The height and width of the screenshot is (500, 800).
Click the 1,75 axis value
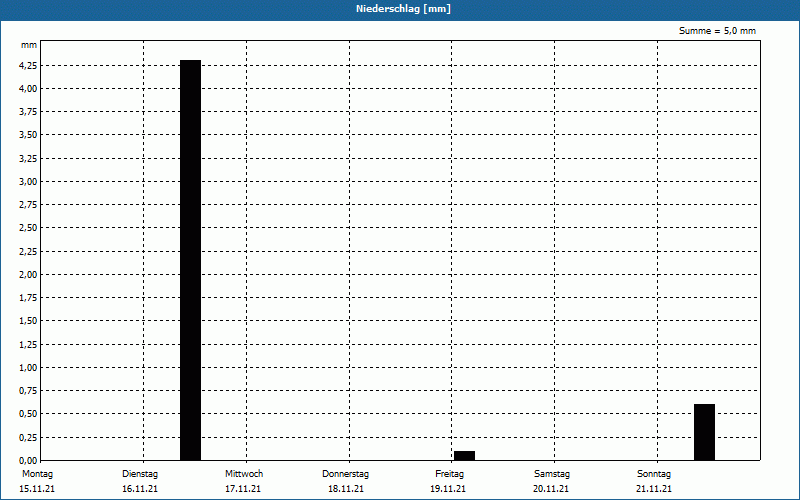pos(28,298)
